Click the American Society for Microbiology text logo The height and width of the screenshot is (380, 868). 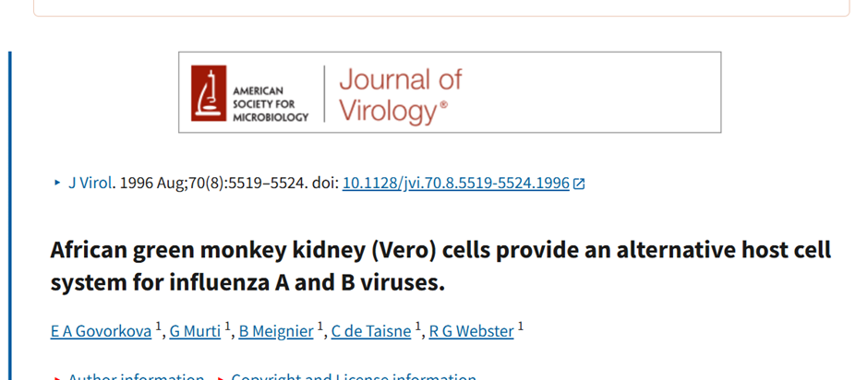(x=270, y=104)
